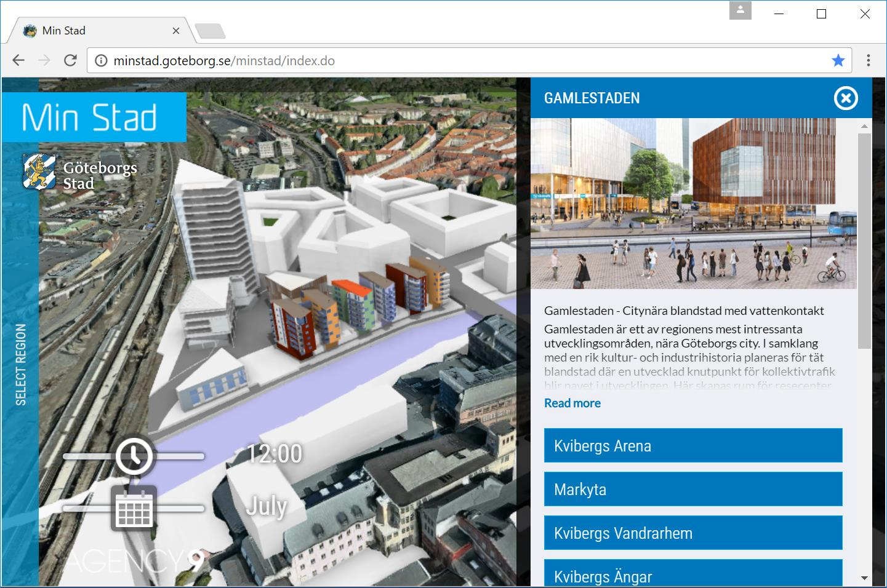Click the bookmark star icon

click(838, 60)
